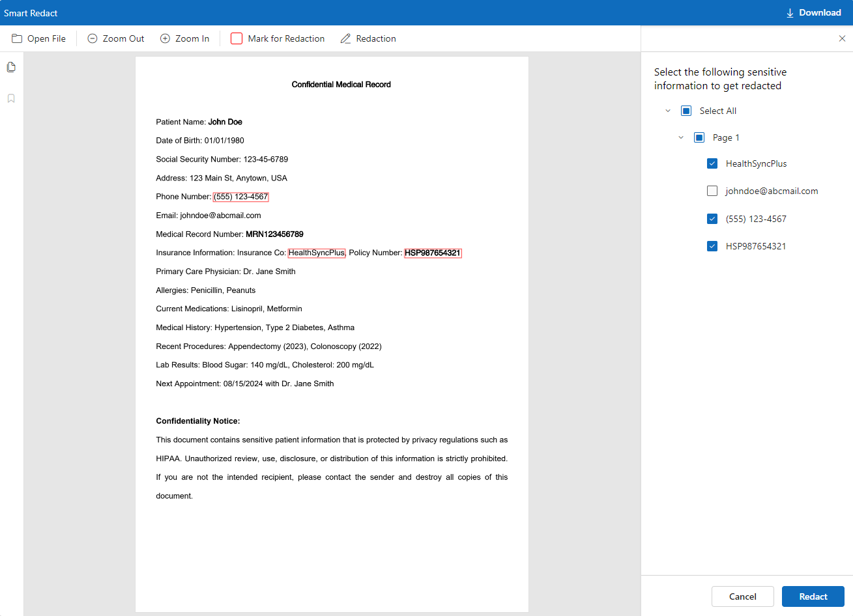
Task: Close the sensitive information panel
Action: click(x=842, y=38)
